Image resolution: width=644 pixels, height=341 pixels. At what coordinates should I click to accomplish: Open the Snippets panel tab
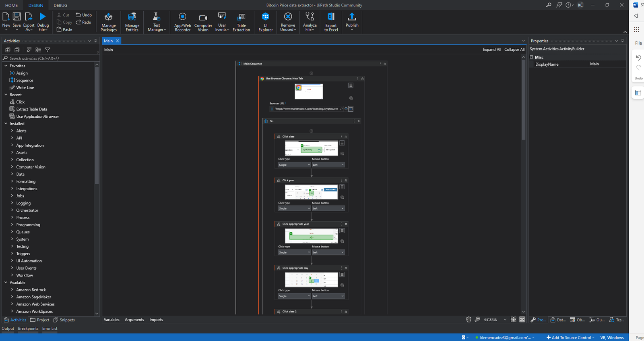pos(64,320)
